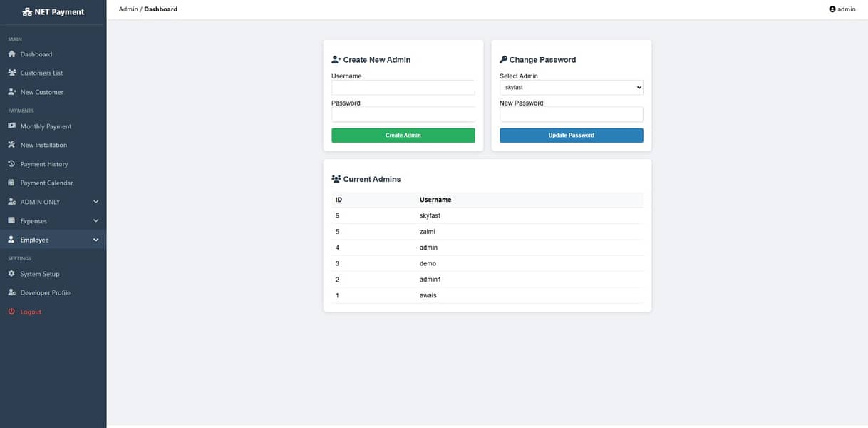Click the ADMIN ONLY menu label
This screenshot has width=868, height=428.
point(40,202)
